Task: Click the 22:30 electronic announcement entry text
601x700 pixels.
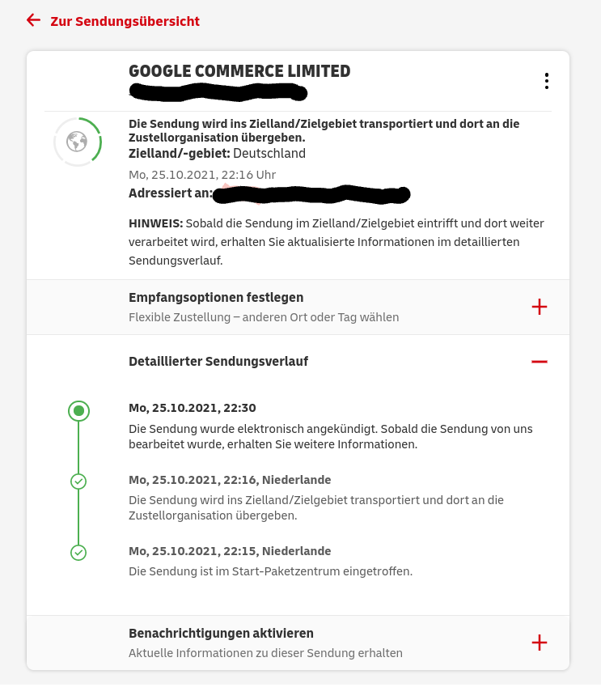Action: click(330, 436)
